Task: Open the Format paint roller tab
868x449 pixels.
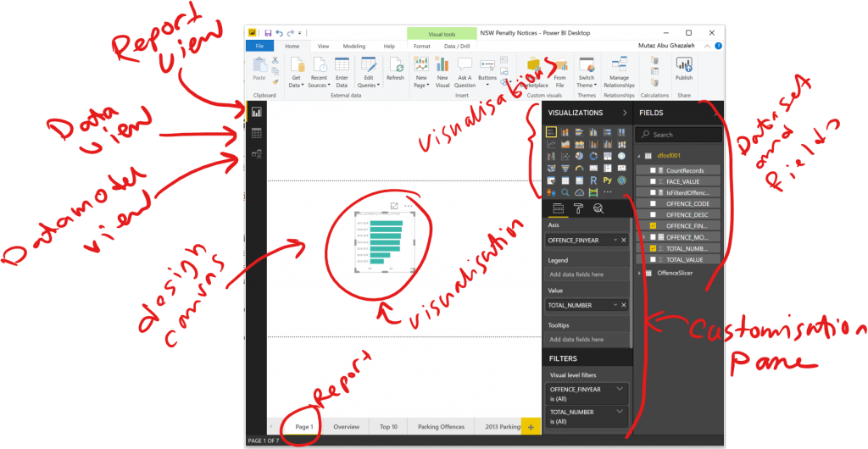Action: click(x=578, y=208)
